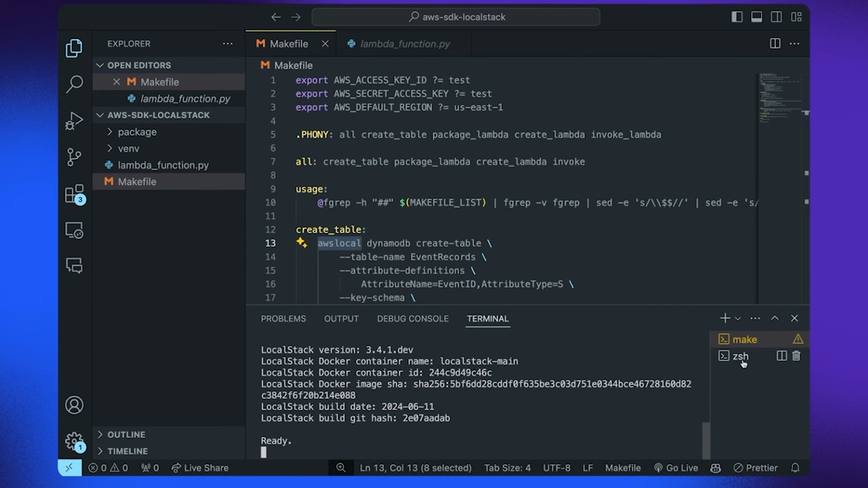Screen dimensions: 868x488
Task: Close the terminal panel
Action: click(x=795, y=318)
